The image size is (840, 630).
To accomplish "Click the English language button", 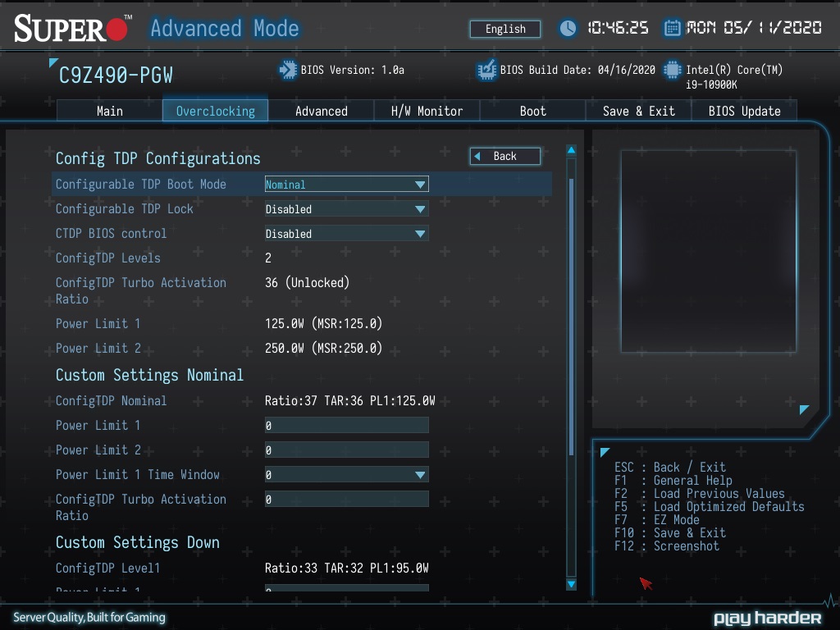I will 505,29.
